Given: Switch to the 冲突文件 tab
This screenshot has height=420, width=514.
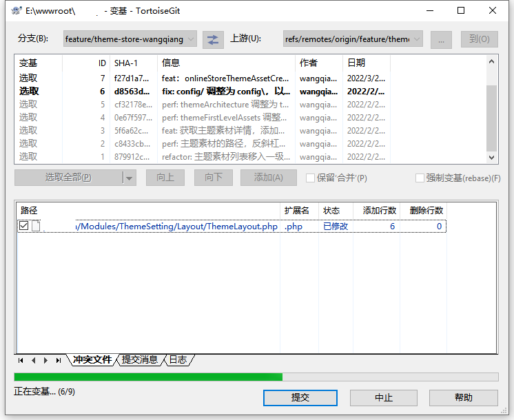Looking at the screenshot, I should [x=92, y=359].
